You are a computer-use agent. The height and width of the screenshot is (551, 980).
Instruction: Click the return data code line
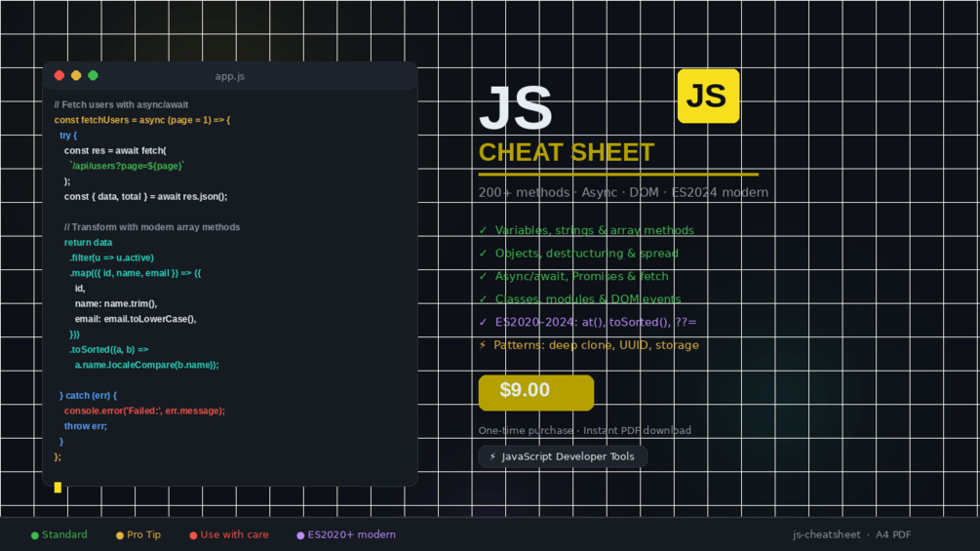tap(88, 243)
